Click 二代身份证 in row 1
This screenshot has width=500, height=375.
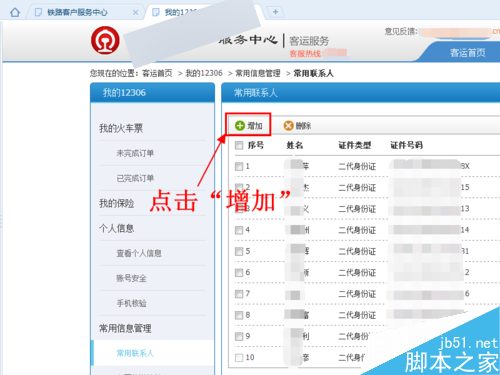[x=357, y=166]
